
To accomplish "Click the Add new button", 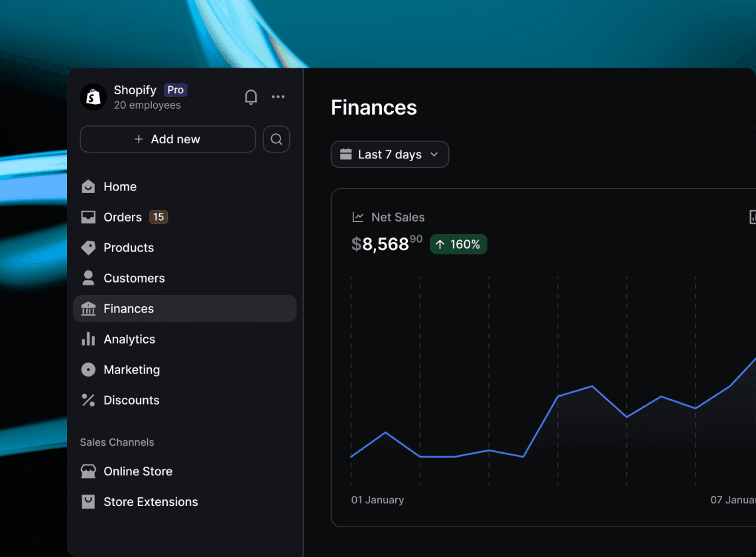I will click(168, 139).
